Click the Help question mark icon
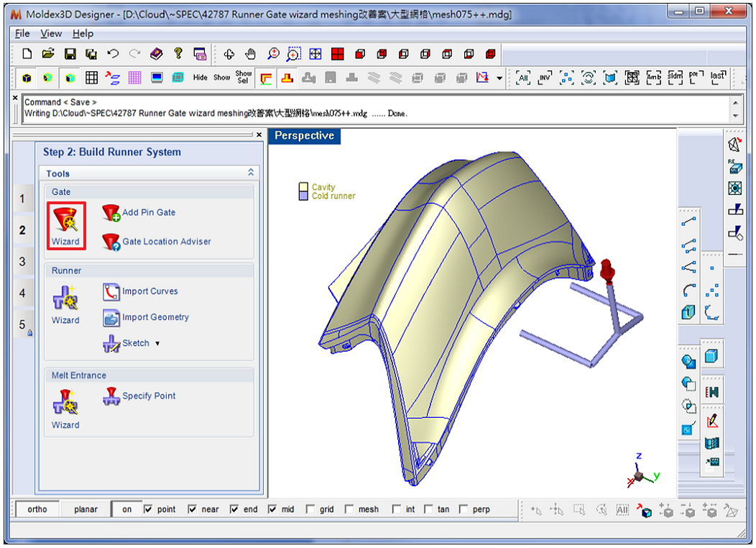Image resolution: width=756 pixels, height=548 pixels. 178,53
